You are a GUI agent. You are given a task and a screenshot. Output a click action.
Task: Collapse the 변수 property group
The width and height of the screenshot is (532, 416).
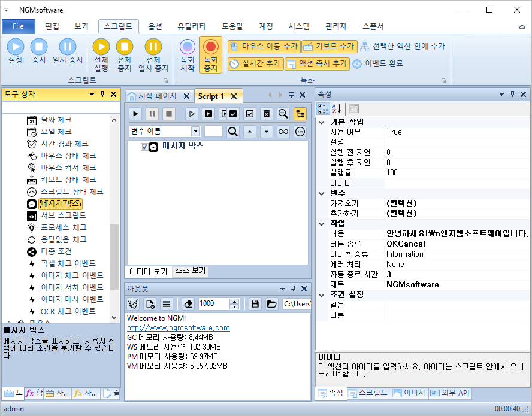tap(322, 193)
